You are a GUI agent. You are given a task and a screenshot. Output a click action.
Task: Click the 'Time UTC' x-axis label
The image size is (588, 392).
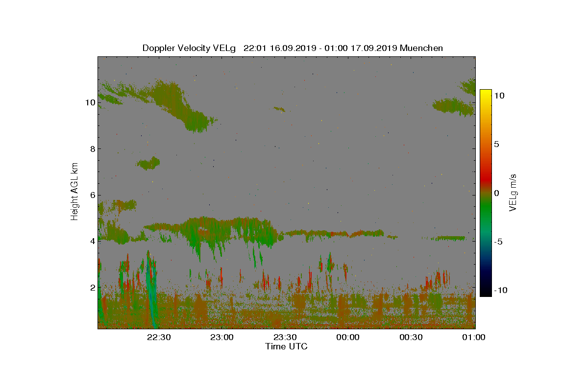[287, 346]
